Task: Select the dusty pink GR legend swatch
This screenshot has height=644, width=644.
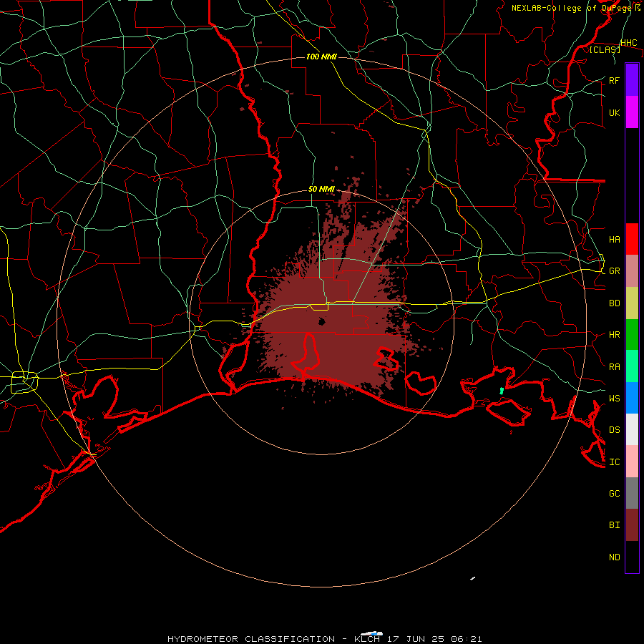Action: pos(632,270)
